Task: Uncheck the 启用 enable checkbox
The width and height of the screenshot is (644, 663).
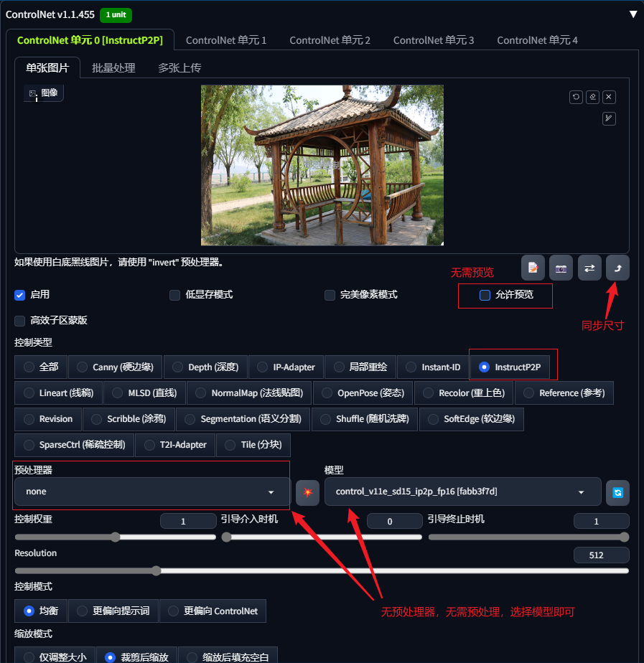Action: [20, 295]
